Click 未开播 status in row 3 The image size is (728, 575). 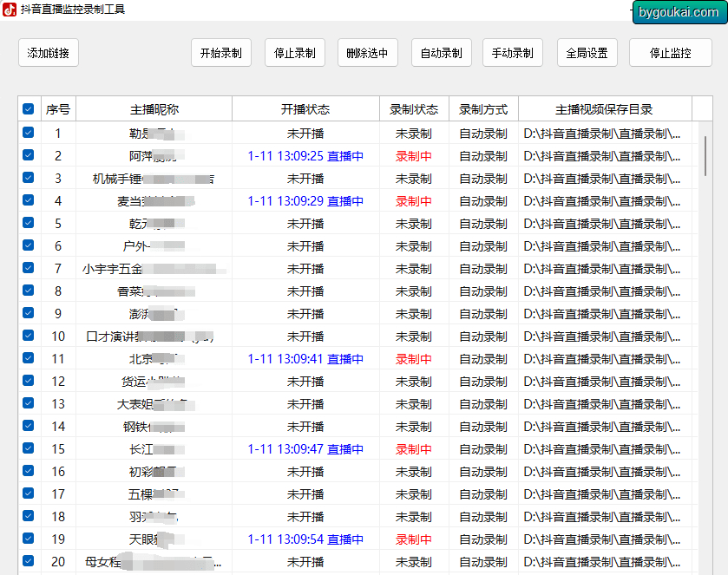point(305,179)
